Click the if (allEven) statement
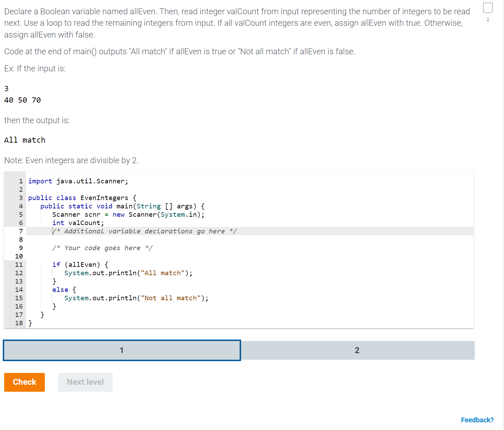The width and height of the screenshot is (504, 430). (80, 264)
